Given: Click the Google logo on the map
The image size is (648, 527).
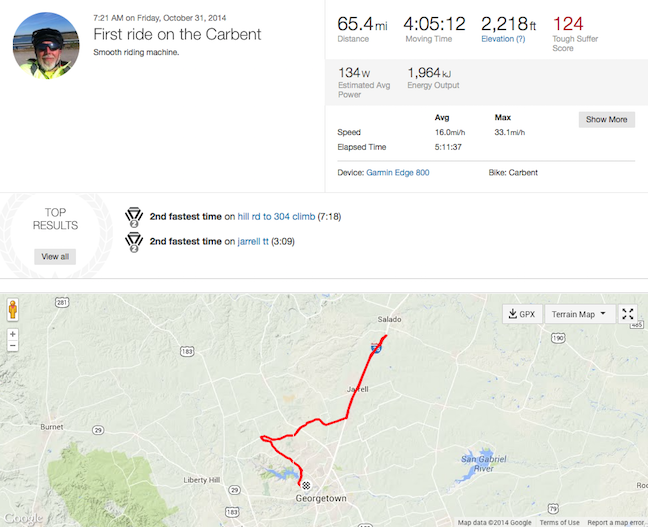Looking at the screenshot, I should (23, 518).
